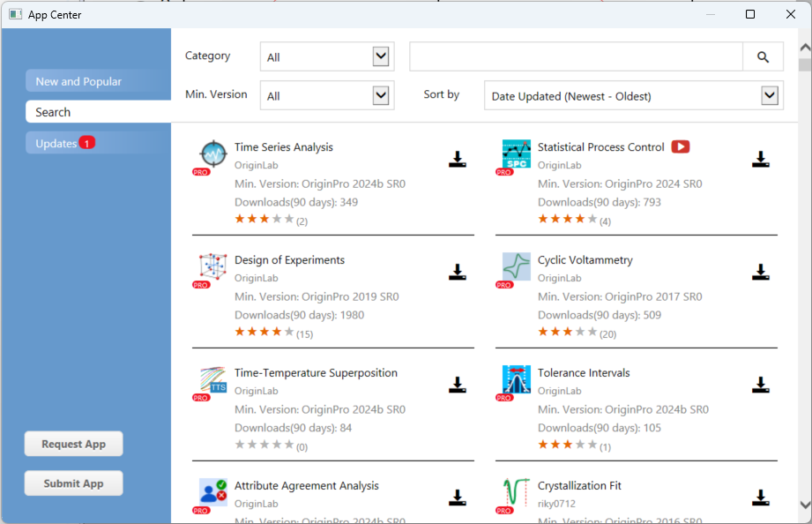
Task: Click the App Center title bar icon
Action: pyautogui.click(x=16, y=14)
